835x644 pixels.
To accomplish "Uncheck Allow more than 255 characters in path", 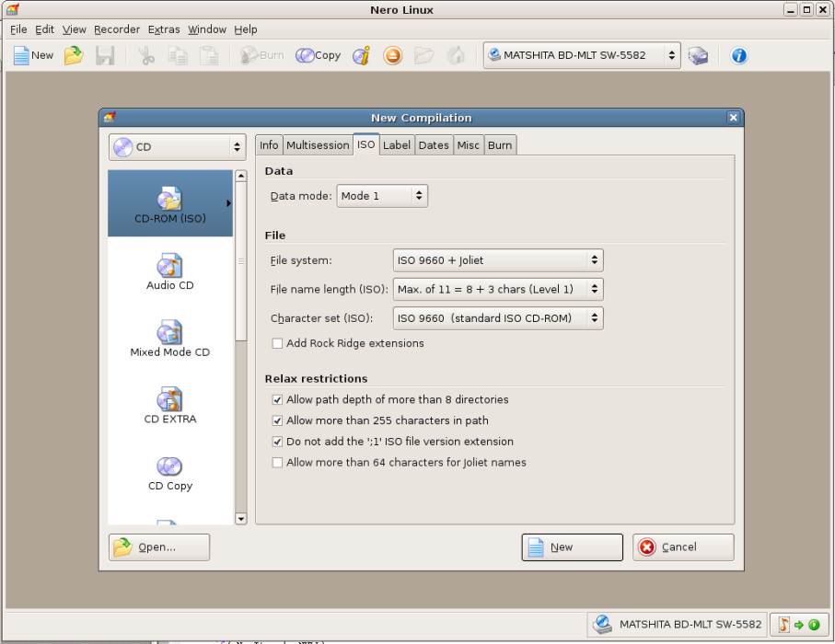I will coord(277,421).
